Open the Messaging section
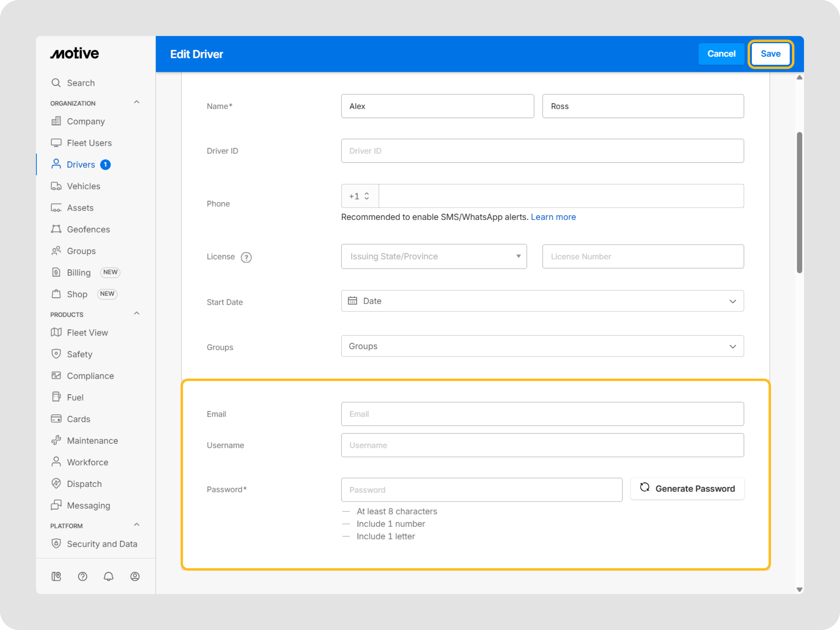840x630 pixels. (x=88, y=505)
